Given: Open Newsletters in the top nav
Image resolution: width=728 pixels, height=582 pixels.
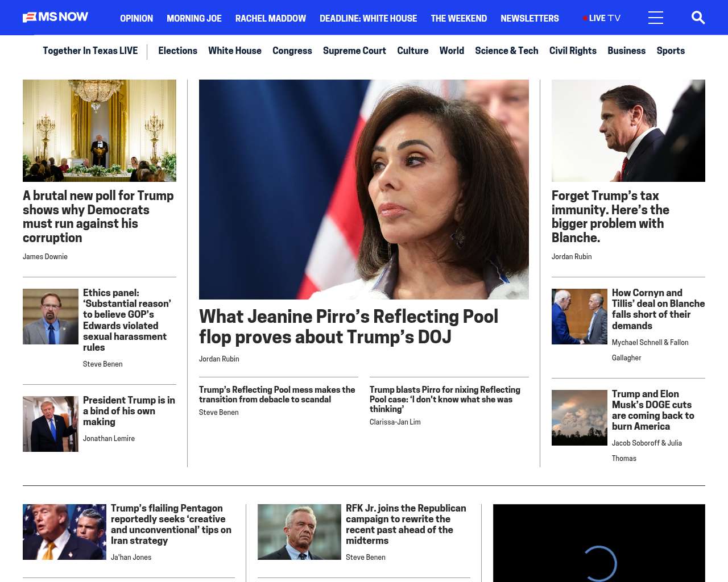Looking at the screenshot, I should (x=530, y=18).
